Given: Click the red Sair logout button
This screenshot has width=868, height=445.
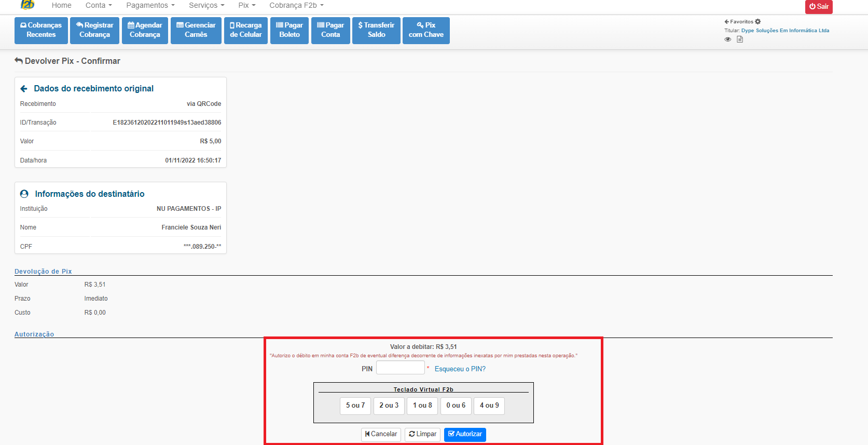Looking at the screenshot, I should pos(819,6).
